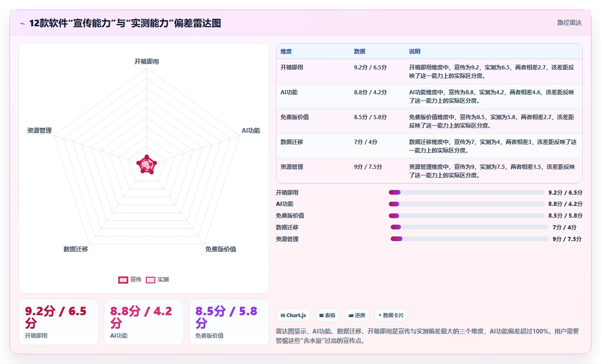Open the 开箱即用 data card
The width and height of the screenshot is (601, 364).
tap(59, 322)
